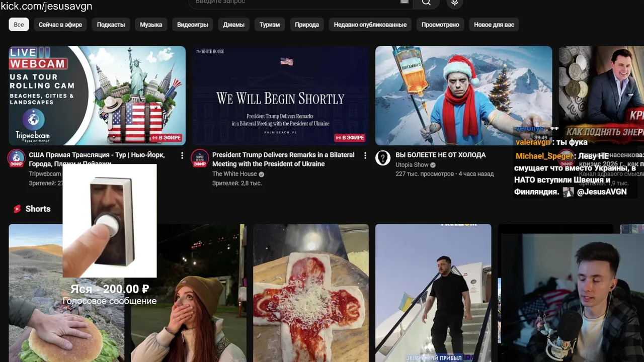Viewport: 644px width, 362px height.
Task: Open the man descending airplane stairs Short
Action: pyautogui.click(x=433, y=293)
